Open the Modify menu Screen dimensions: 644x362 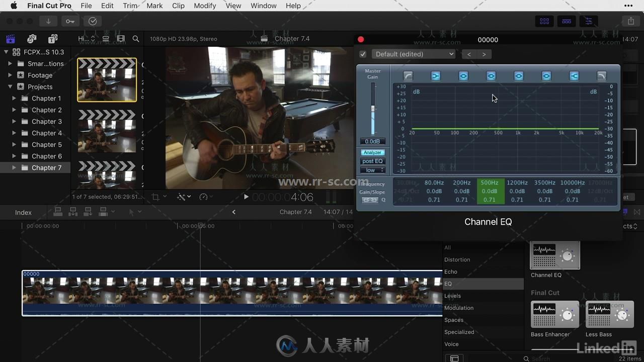204,6
